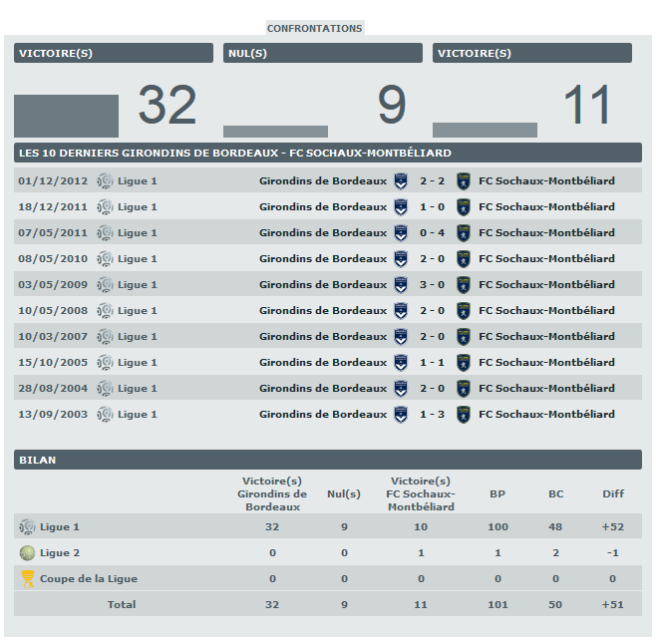Click the Ligue 1 label in 03/05/2009 row

point(138,285)
